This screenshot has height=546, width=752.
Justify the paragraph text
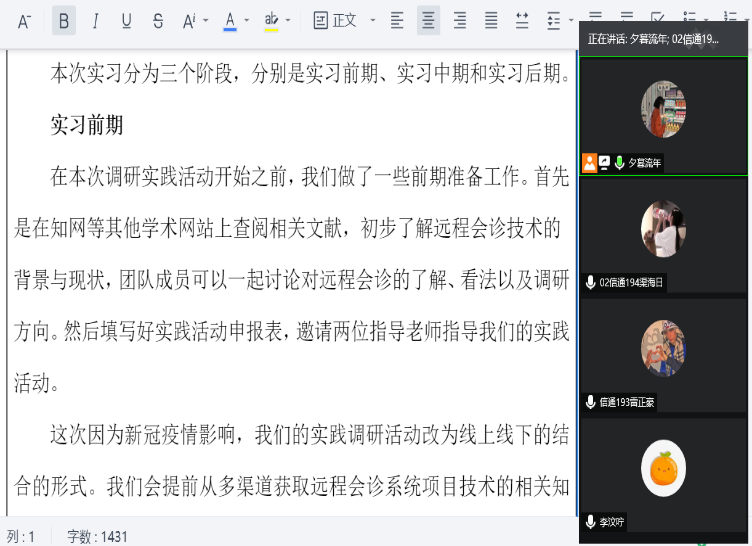tap(491, 20)
